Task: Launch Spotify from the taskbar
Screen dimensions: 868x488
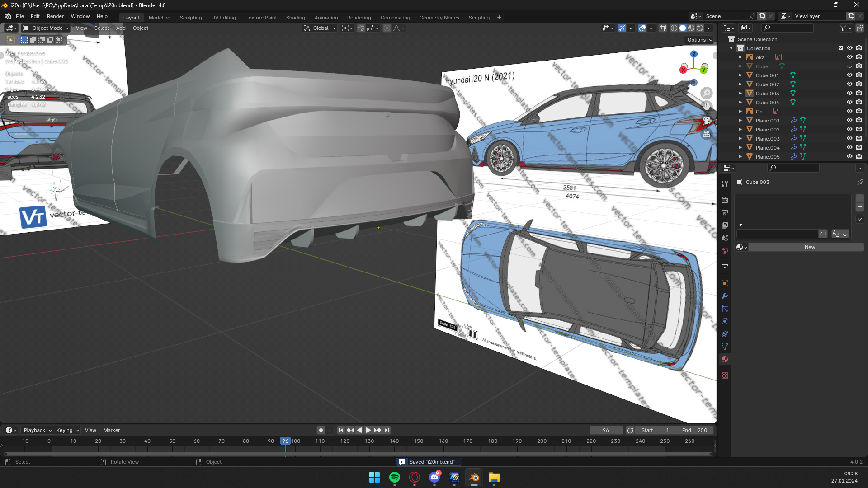Action: click(394, 478)
